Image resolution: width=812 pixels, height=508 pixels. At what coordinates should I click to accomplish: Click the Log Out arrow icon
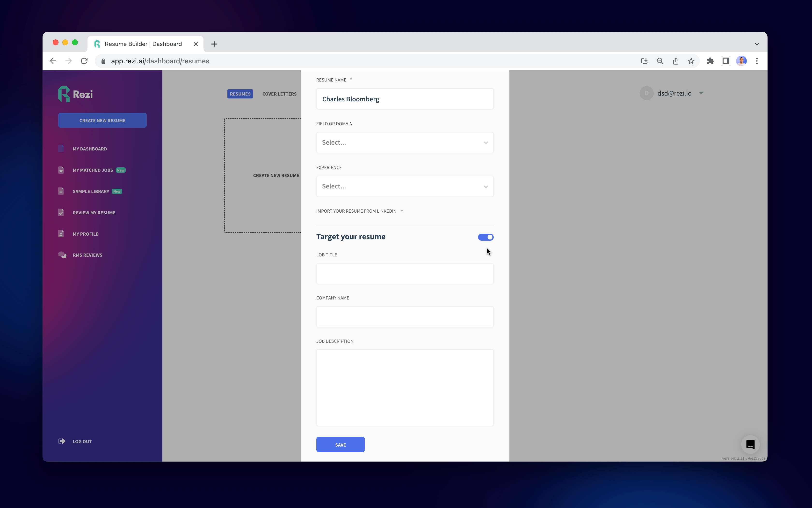(62, 441)
